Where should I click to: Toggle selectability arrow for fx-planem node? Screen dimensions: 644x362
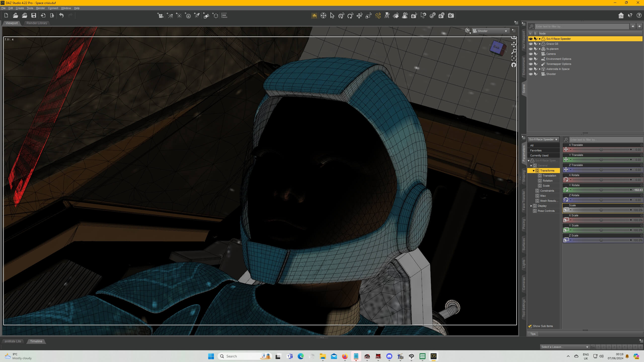536,49
